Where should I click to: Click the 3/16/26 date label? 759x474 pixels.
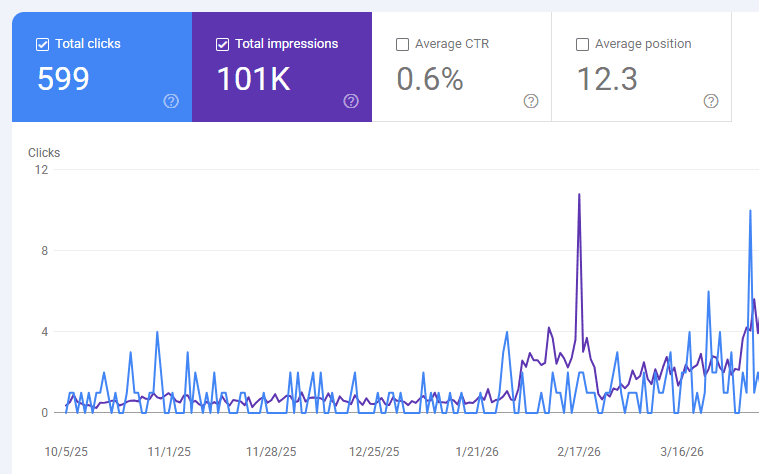(x=682, y=452)
